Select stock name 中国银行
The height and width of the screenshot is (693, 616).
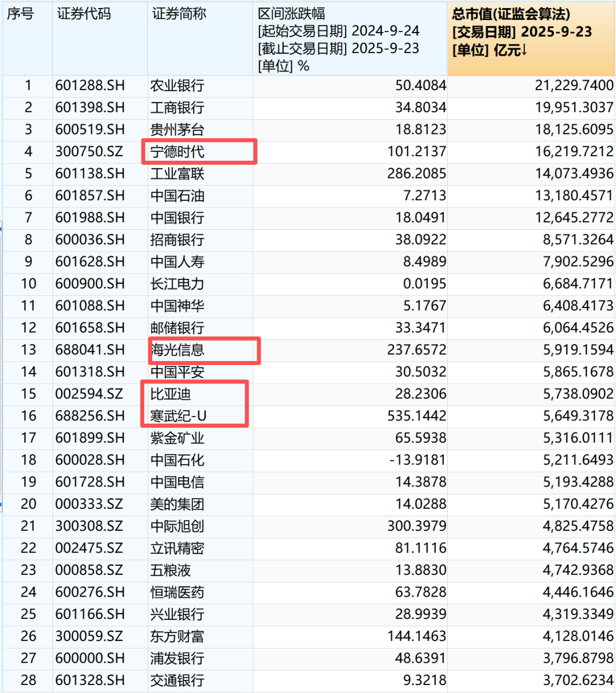point(177,218)
